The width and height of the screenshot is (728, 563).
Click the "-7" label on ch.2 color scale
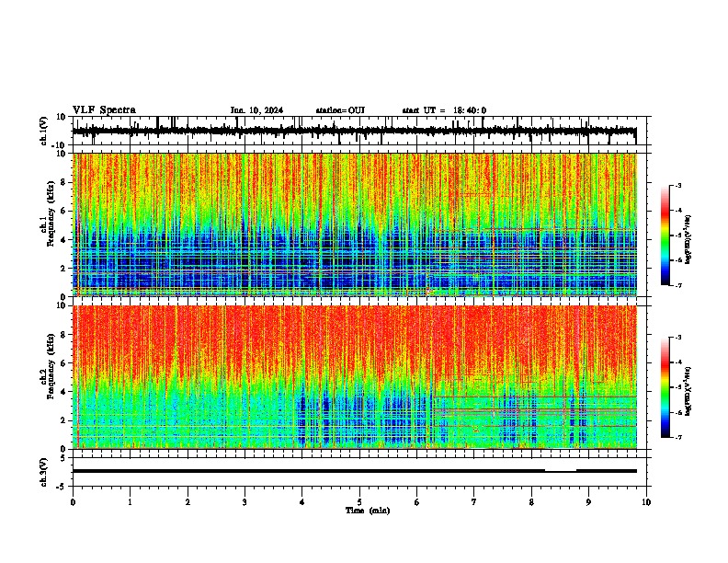677,437
